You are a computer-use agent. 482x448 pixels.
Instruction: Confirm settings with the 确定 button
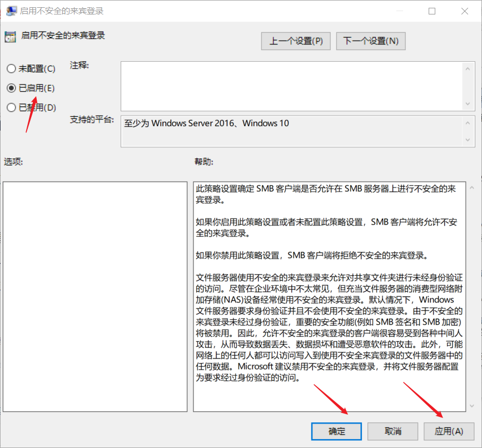[x=336, y=431]
